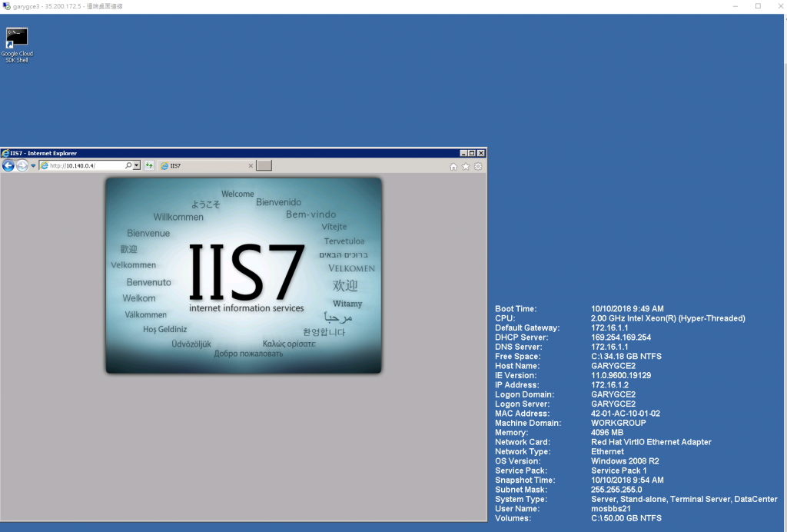Image resolution: width=787 pixels, height=532 pixels.
Task: Click the Internet Explorer back arrow
Action: (8, 165)
